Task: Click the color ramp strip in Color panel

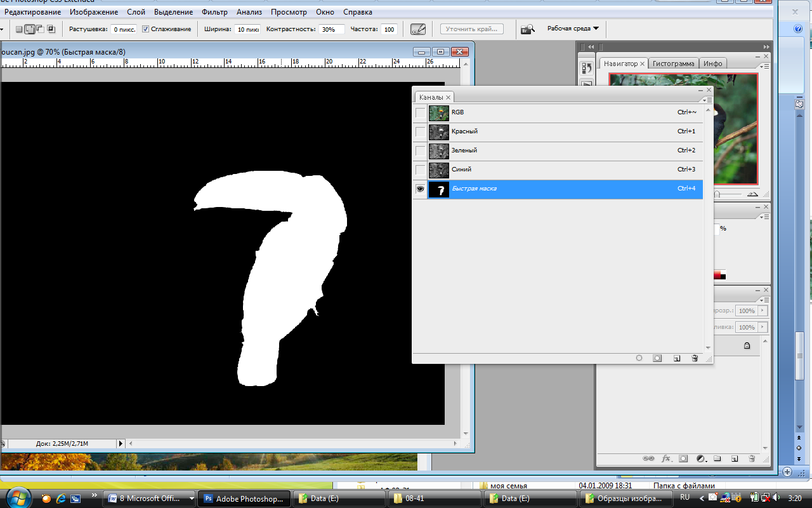Action: click(x=719, y=275)
